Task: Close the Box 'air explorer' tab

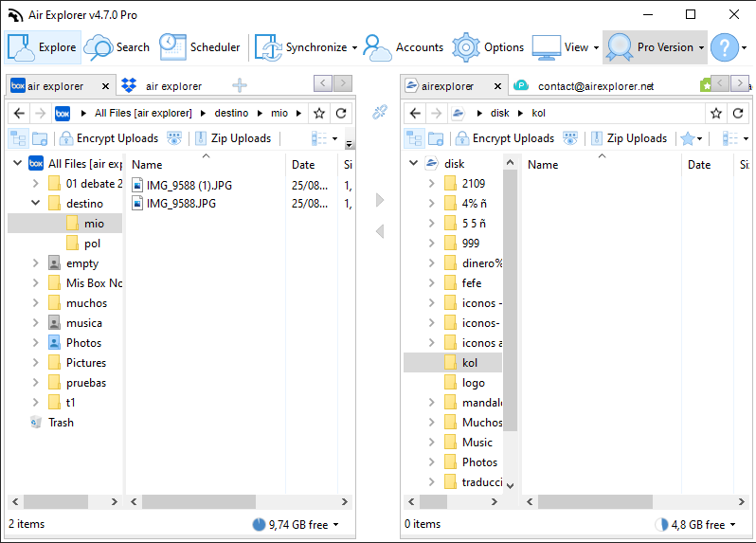Action: point(105,86)
